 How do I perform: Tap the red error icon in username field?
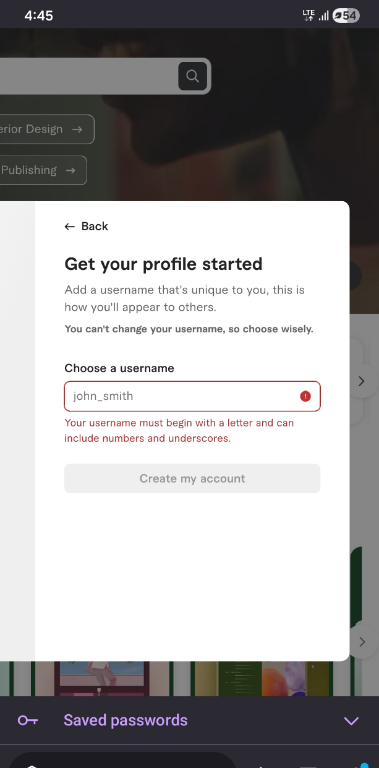click(x=305, y=396)
